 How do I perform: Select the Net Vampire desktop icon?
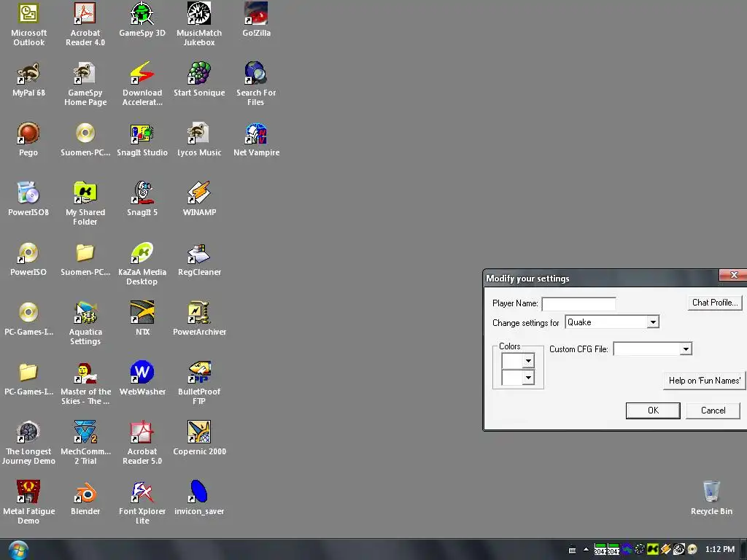[256, 133]
